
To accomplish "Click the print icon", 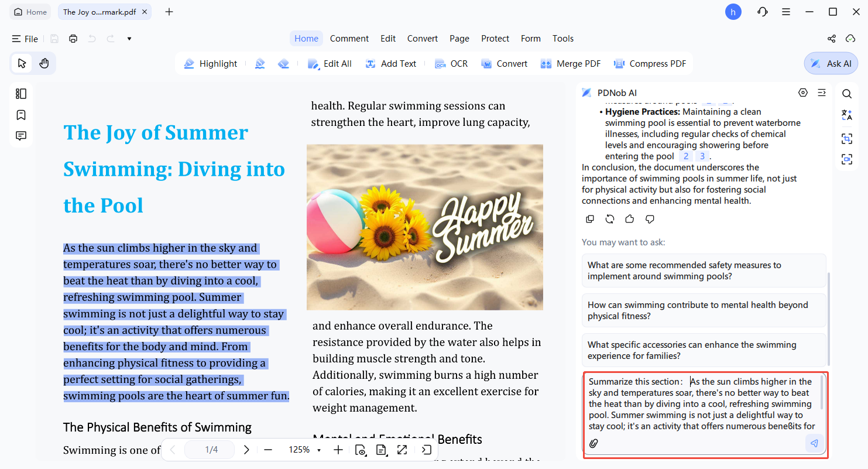I will tap(73, 39).
